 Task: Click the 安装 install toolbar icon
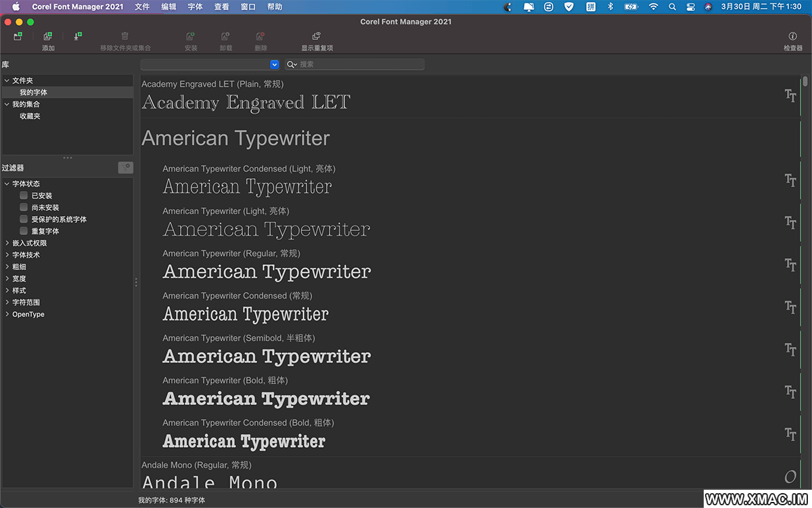191,36
